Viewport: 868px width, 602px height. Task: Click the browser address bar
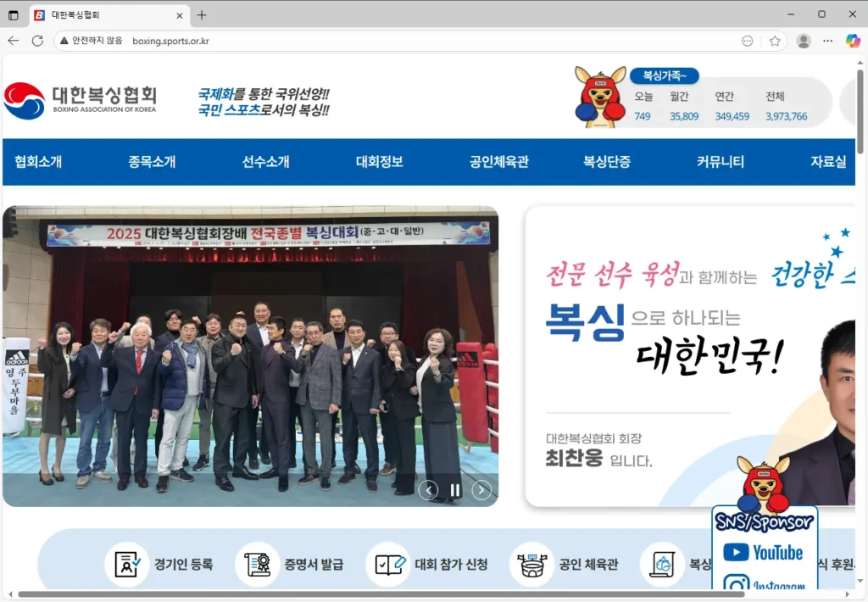254,40
